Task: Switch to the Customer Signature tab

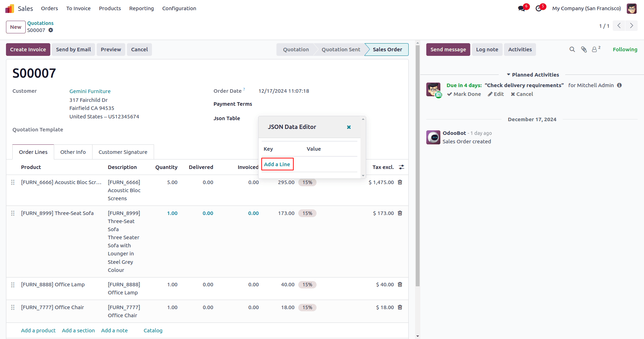Action: pos(123,152)
